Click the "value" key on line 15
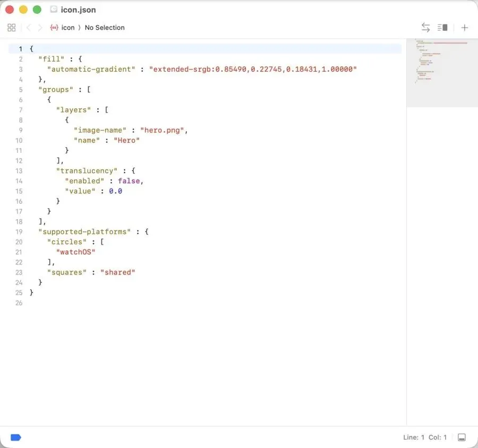Viewport: 478px width, 448px height. [80, 191]
